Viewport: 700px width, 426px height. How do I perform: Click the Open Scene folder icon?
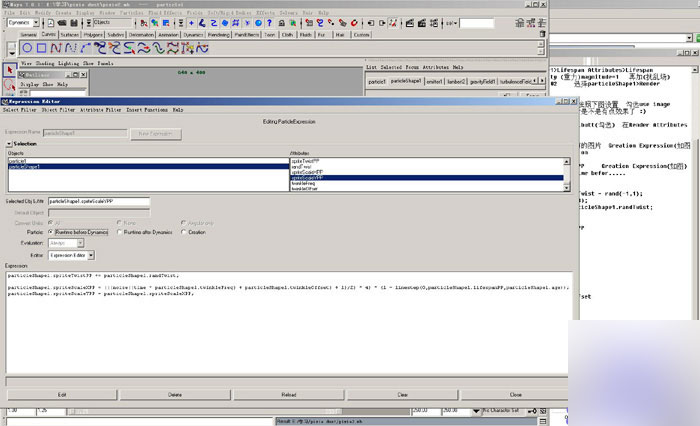62,23
